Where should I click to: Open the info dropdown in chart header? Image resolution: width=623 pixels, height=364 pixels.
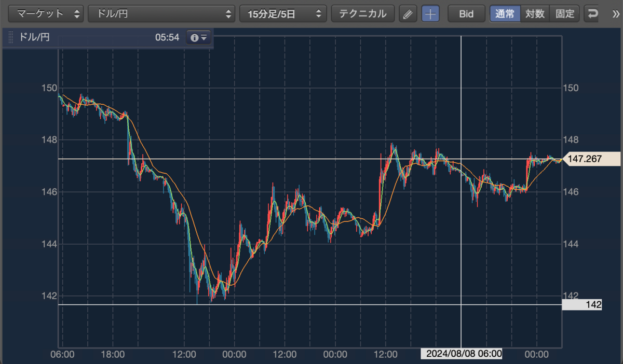(199, 37)
